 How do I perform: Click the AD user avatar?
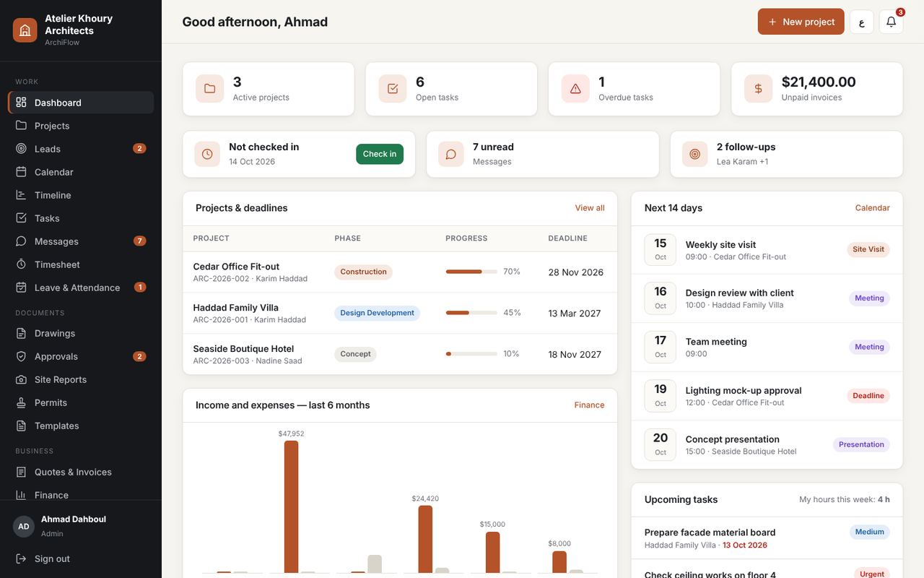click(x=24, y=527)
